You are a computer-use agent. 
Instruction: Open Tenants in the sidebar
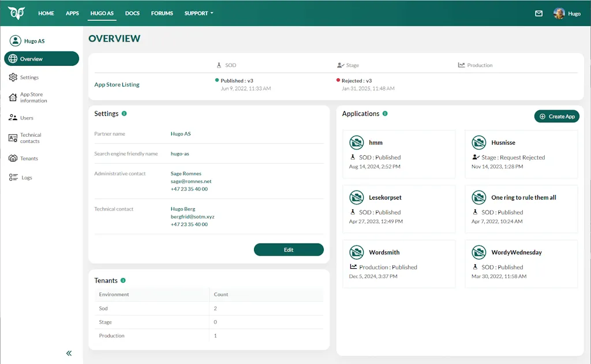click(x=29, y=158)
